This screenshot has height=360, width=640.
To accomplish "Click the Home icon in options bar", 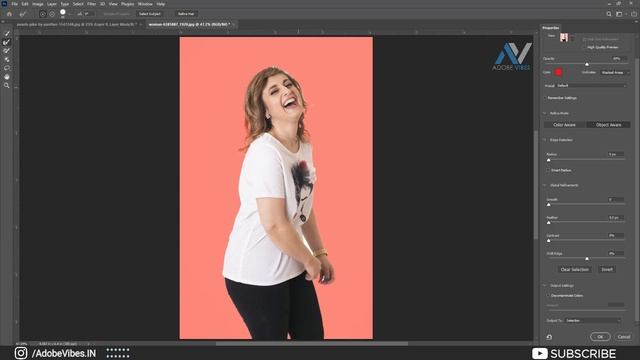I will tap(9, 14).
